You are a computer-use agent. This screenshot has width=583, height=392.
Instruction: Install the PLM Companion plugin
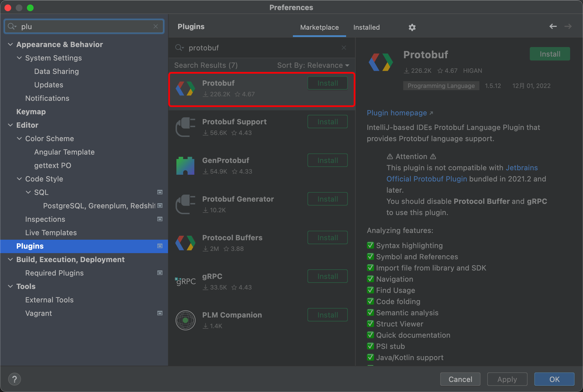point(328,315)
